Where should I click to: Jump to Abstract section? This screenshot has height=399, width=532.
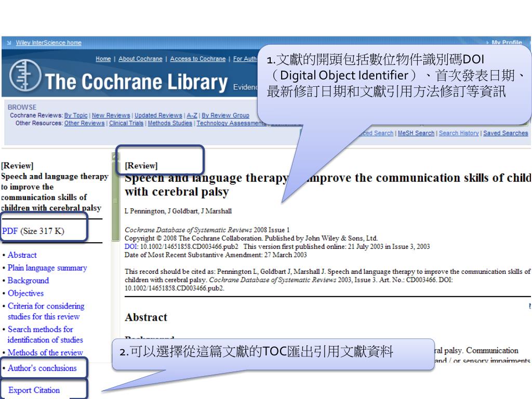[22, 255]
